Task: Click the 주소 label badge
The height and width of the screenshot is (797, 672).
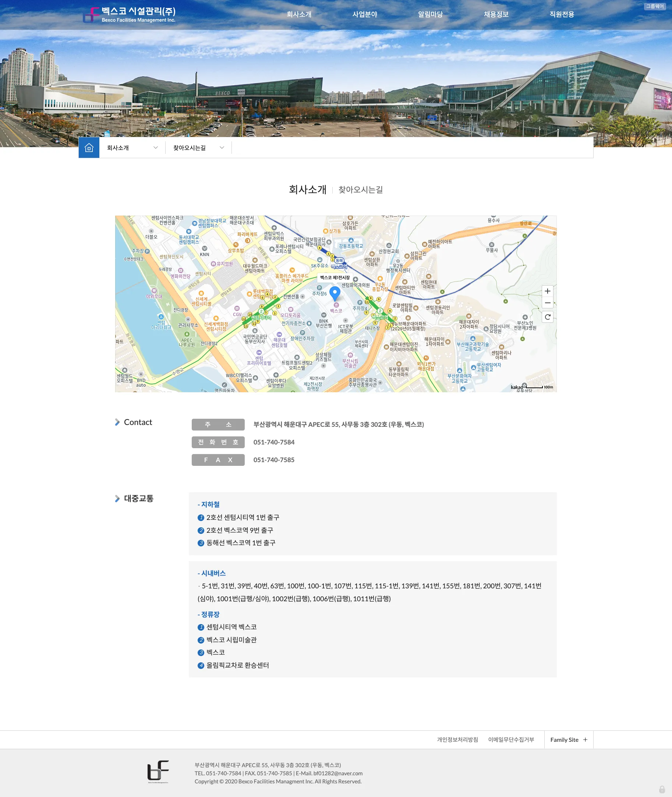Action: pyautogui.click(x=218, y=424)
